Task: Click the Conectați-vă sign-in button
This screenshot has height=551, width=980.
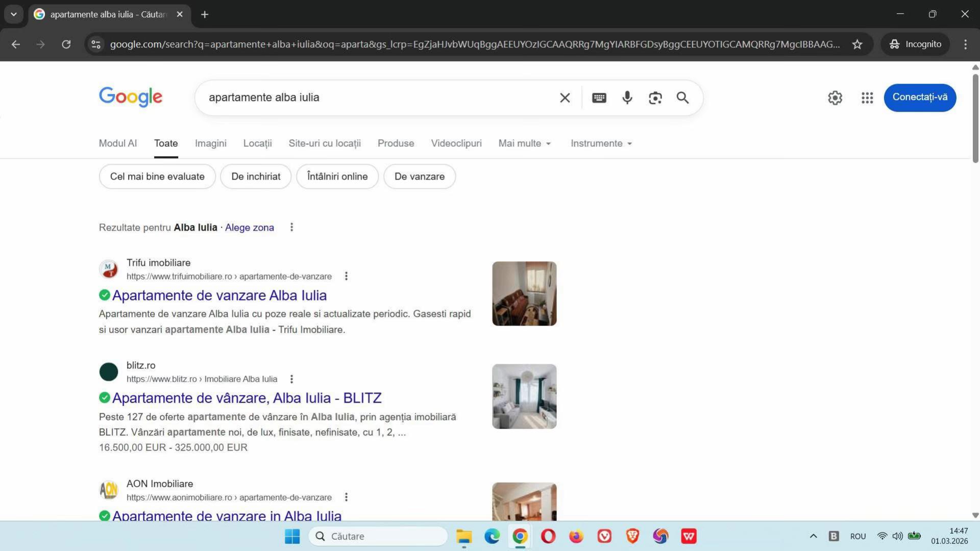Action: [920, 97]
